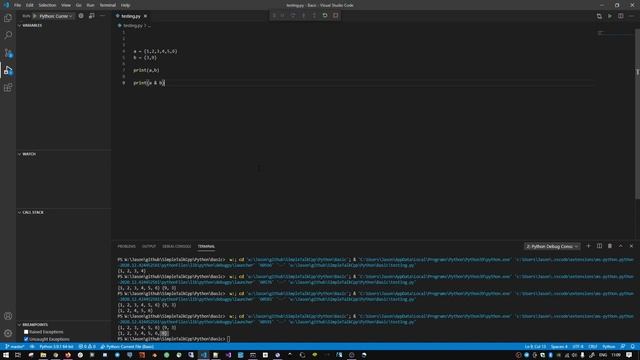The height and width of the screenshot is (360, 640).
Task: Open the Run and Debug view
Action: (8, 70)
